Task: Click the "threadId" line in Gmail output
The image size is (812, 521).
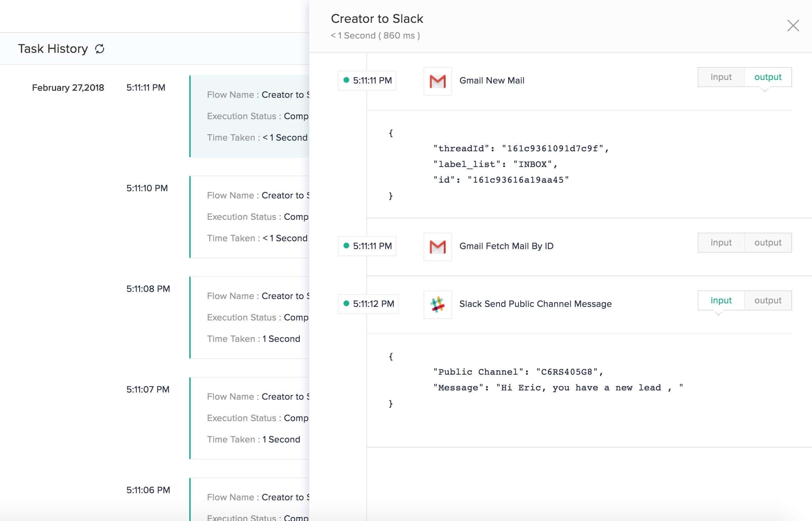Action: 521,148
